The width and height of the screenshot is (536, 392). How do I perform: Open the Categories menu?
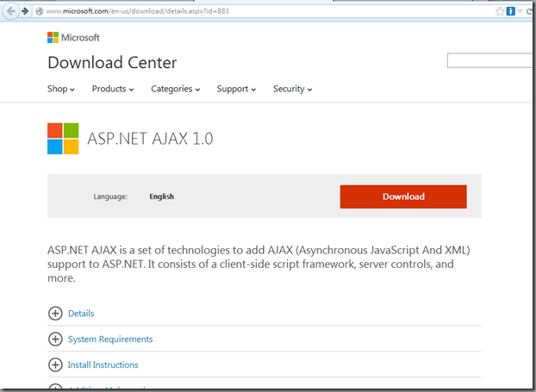tap(175, 89)
